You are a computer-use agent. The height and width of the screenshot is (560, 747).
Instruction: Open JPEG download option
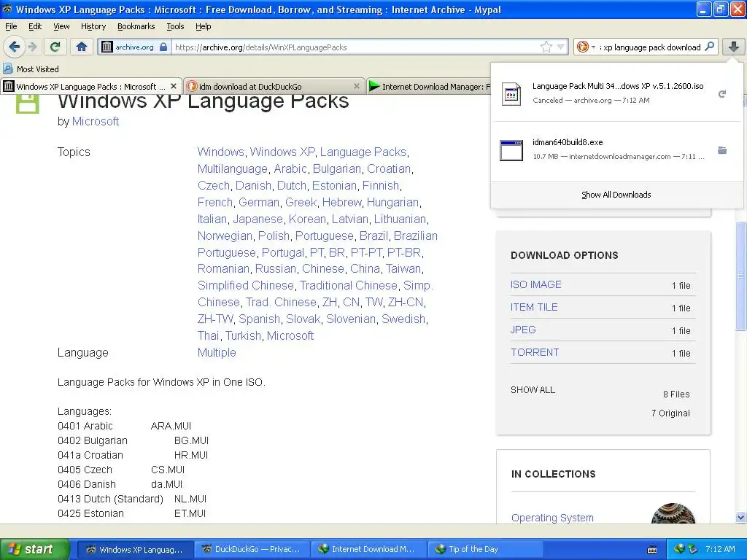click(523, 330)
